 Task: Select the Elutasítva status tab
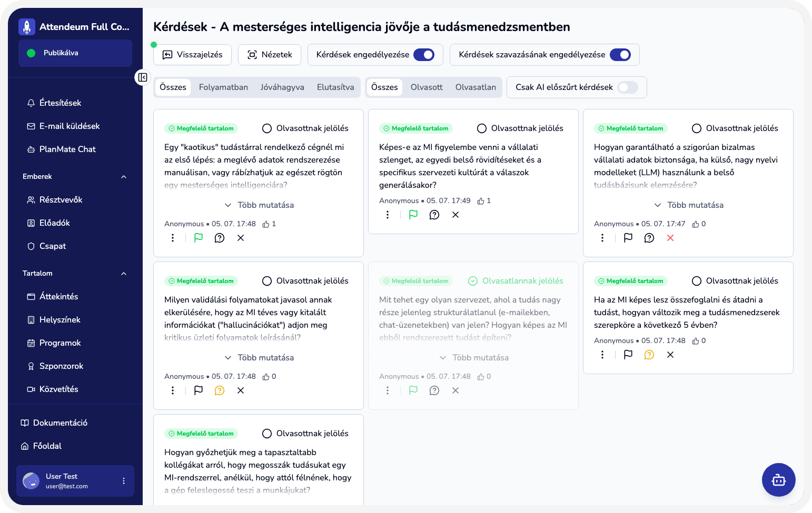335,87
